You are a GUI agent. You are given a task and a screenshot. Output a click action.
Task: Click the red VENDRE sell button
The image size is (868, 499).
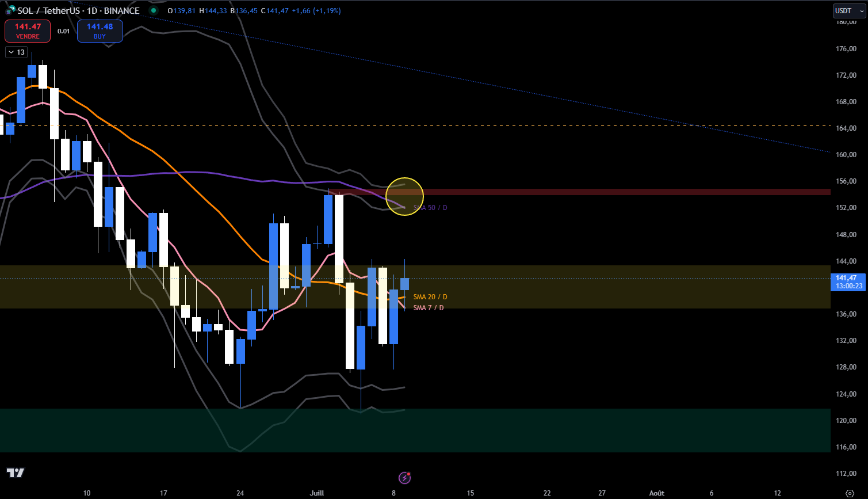[x=27, y=31]
